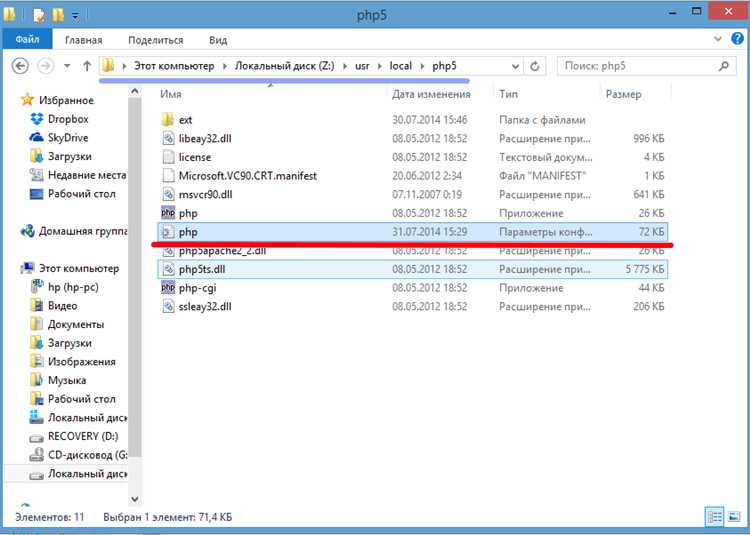Select the php configuration file icon, 72 КБ
The image size is (750, 535).
coord(168,232)
